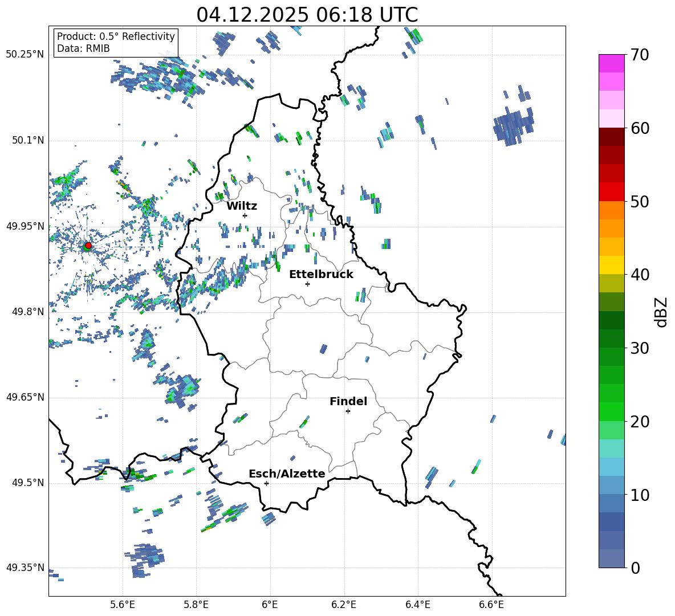Screen dimensions: 675x616
Task: Click the 50.25°N latitude tick label
Action: (25, 54)
